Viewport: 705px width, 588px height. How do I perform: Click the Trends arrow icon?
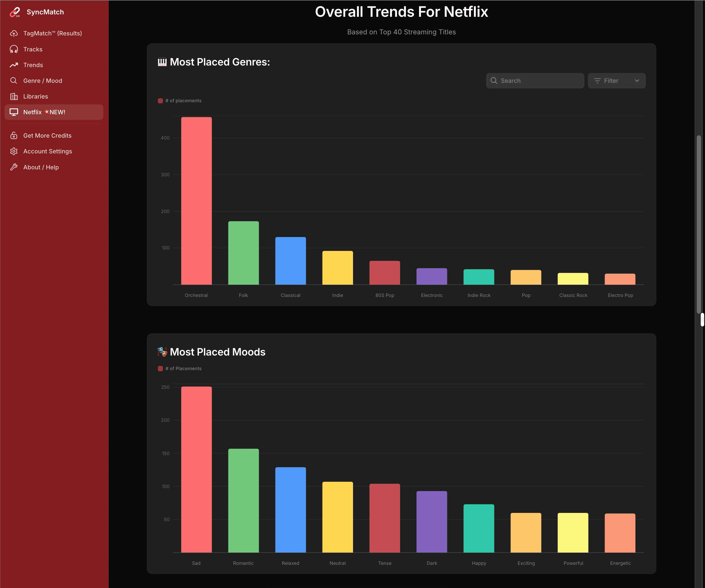(14, 65)
